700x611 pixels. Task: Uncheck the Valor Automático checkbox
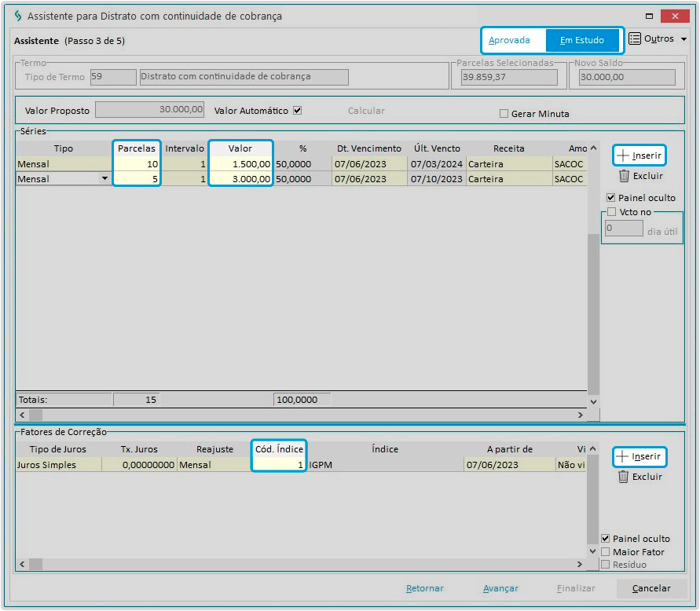297,111
